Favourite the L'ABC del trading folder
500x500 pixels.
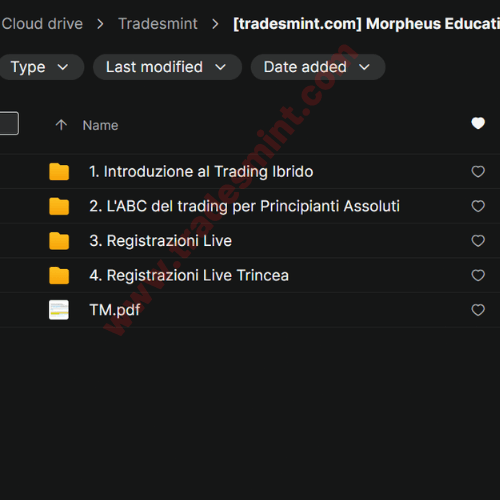[x=478, y=206]
